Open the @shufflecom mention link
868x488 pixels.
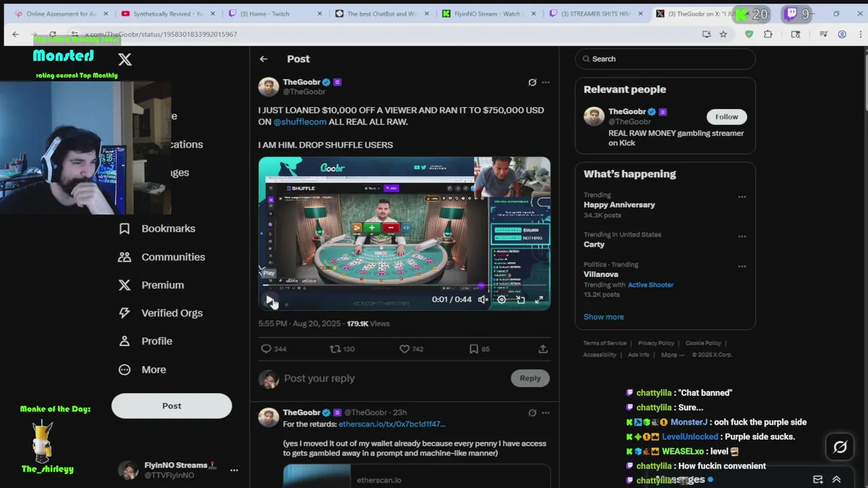pyautogui.click(x=300, y=122)
